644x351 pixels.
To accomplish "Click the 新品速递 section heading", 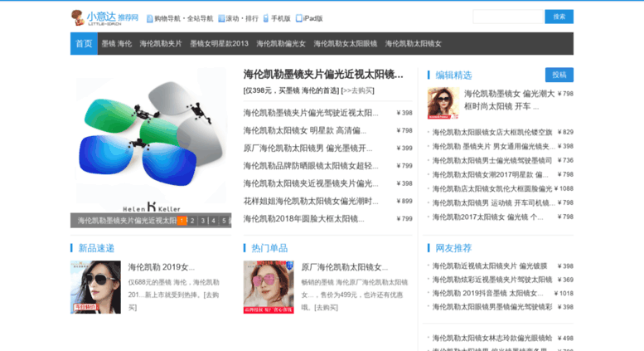I will coord(96,248).
